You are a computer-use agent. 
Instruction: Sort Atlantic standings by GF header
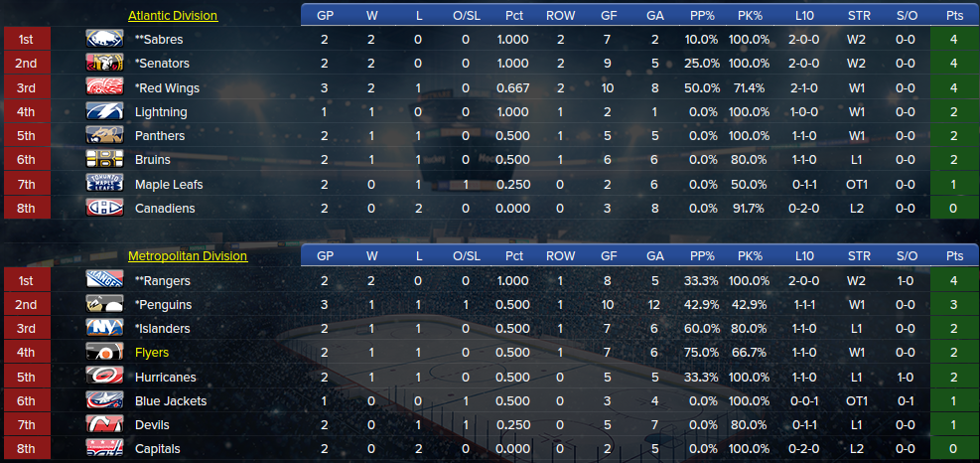[608, 16]
